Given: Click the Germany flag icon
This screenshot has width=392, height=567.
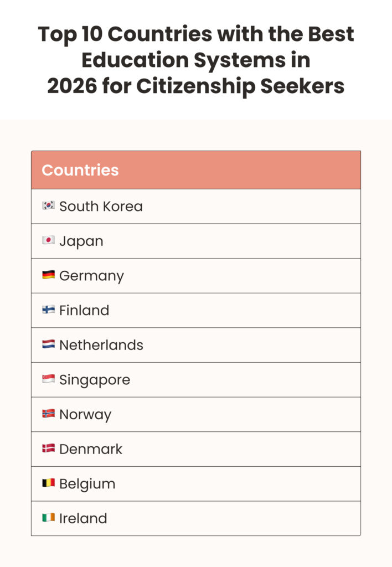Looking at the screenshot, I should [x=48, y=275].
